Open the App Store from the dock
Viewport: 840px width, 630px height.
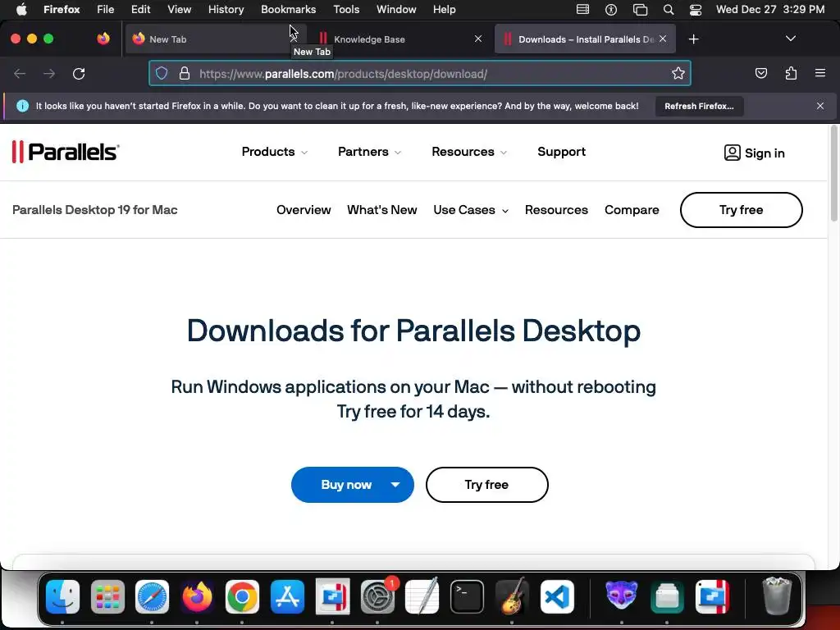(x=287, y=596)
